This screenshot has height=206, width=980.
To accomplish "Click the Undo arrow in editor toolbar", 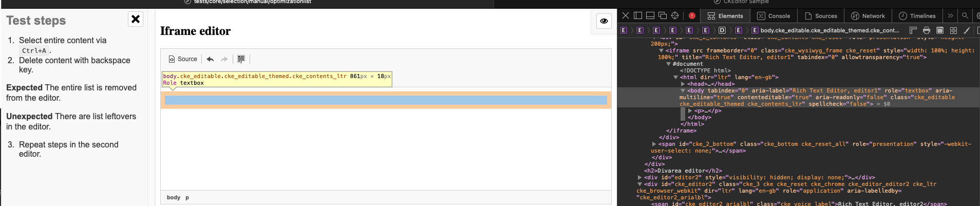I will coord(210,59).
